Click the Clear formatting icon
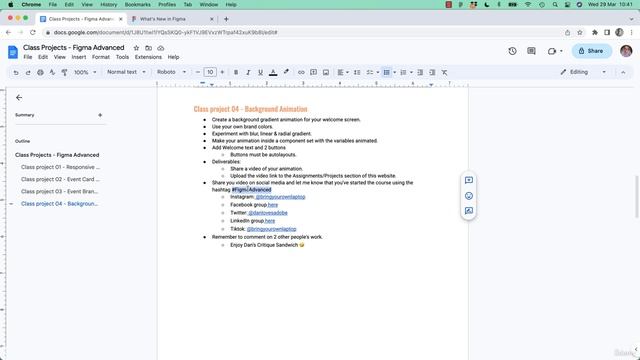Screen dimensions: 640x360 point(444,72)
